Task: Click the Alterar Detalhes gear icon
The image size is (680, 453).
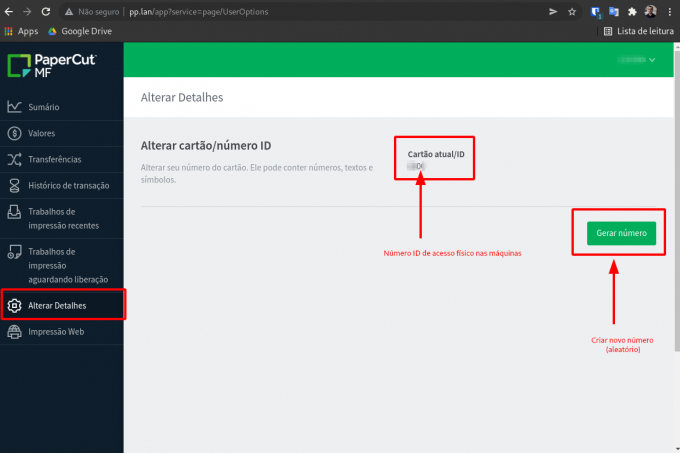Action: [x=14, y=306]
